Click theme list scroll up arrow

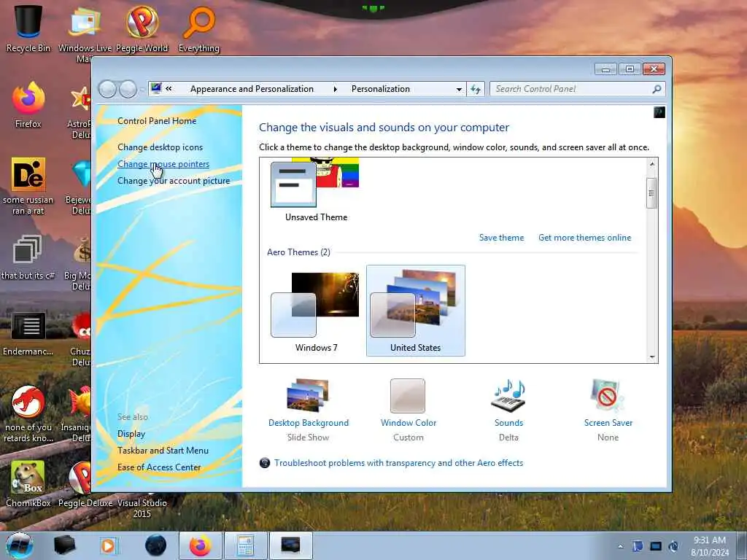tap(651, 164)
